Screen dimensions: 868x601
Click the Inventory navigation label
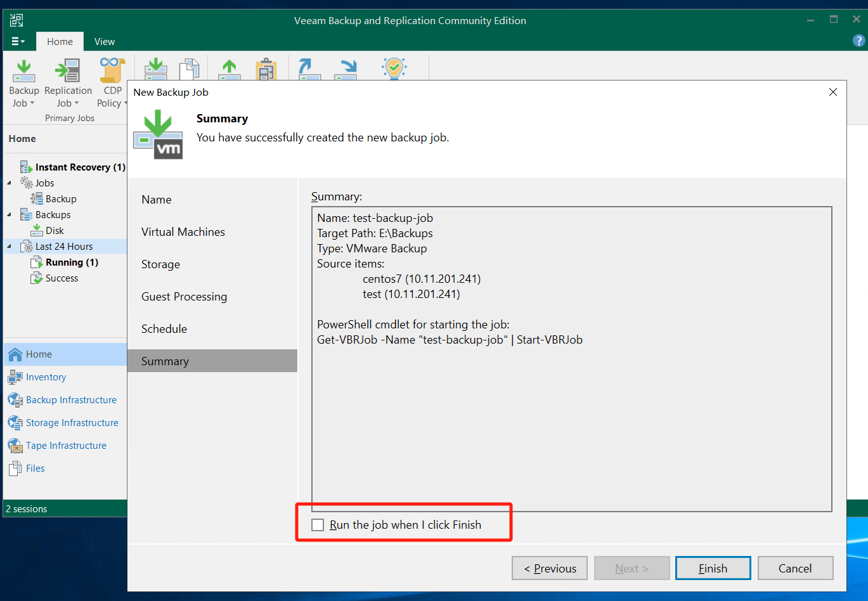coord(46,377)
